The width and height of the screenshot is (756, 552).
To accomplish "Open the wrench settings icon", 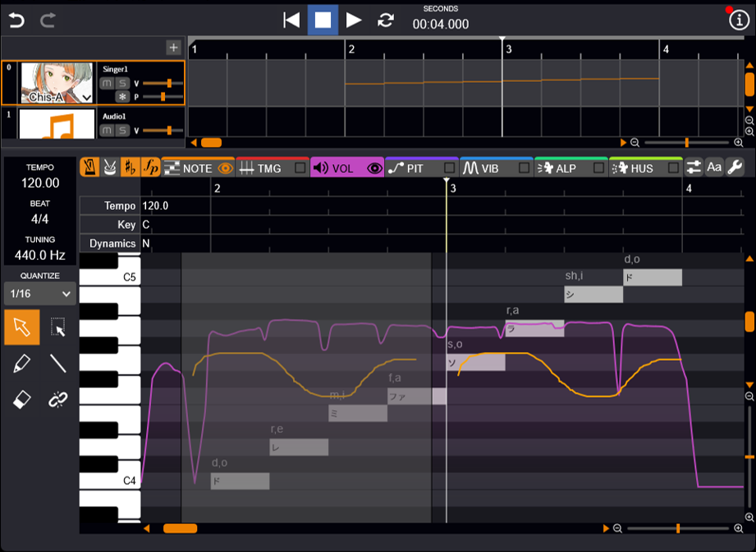I will 735,167.
